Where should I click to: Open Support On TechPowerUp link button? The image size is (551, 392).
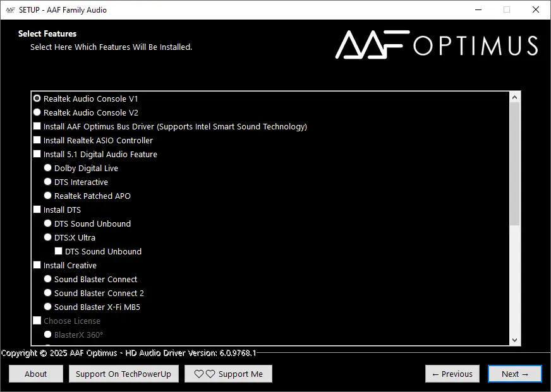(x=124, y=374)
